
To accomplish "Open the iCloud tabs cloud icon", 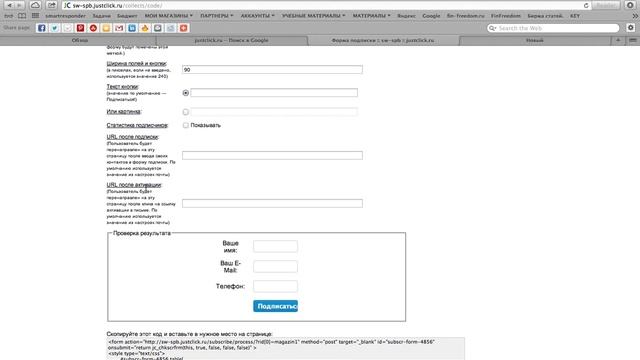I will point(35,5).
